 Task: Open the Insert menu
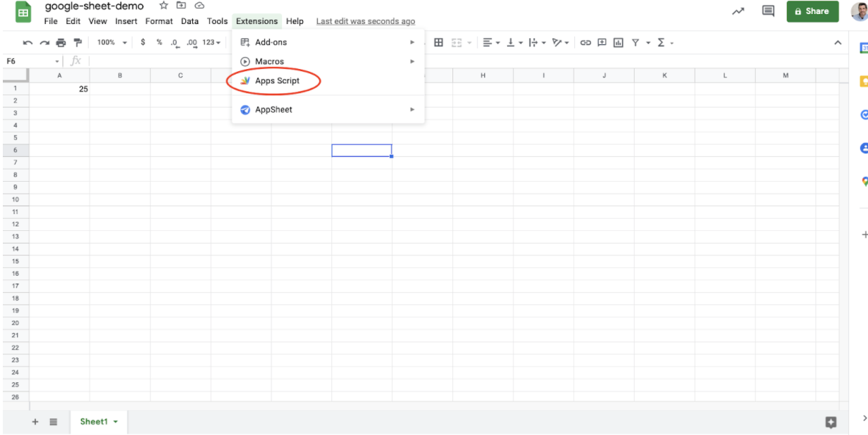coord(127,21)
